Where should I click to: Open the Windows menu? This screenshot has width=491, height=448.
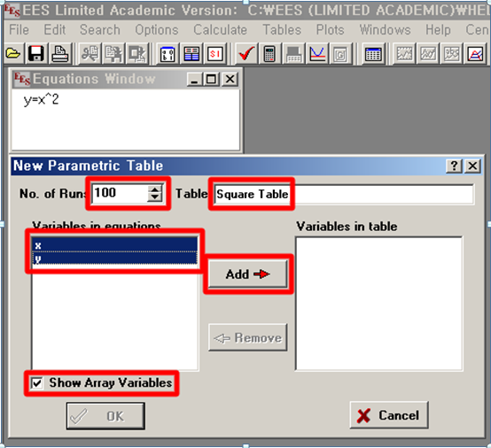(x=385, y=30)
